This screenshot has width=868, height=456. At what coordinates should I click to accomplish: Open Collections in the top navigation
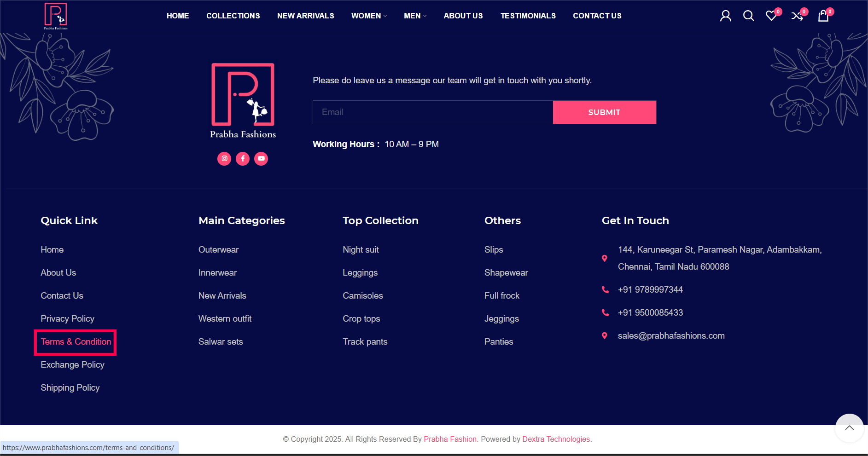[233, 16]
